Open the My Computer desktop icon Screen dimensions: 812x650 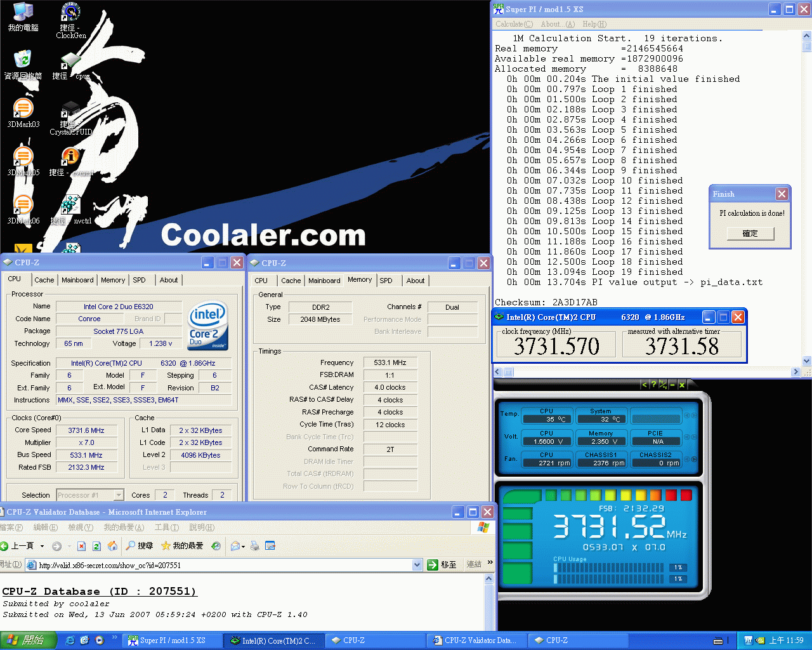23,16
